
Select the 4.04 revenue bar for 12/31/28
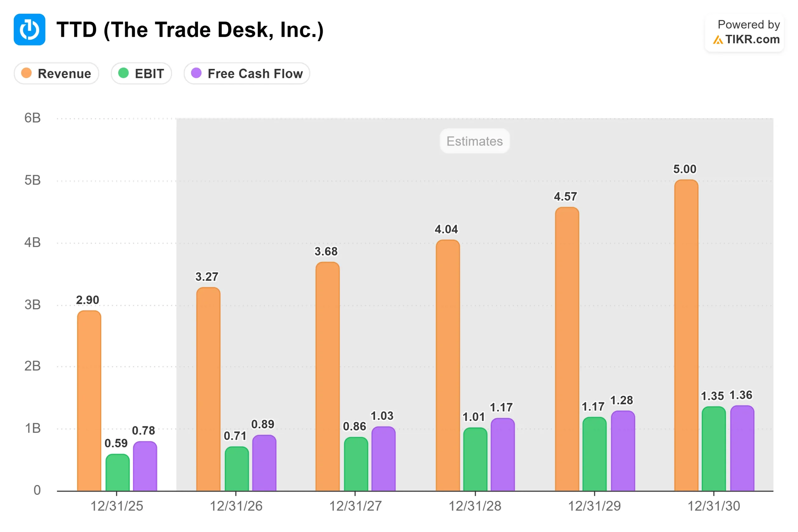point(448,365)
